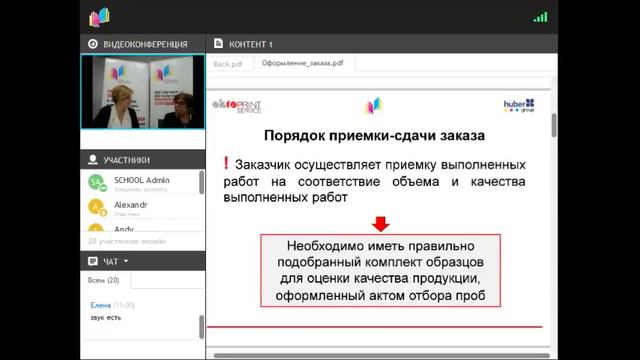Click the colorful book logo icon

tap(100, 17)
